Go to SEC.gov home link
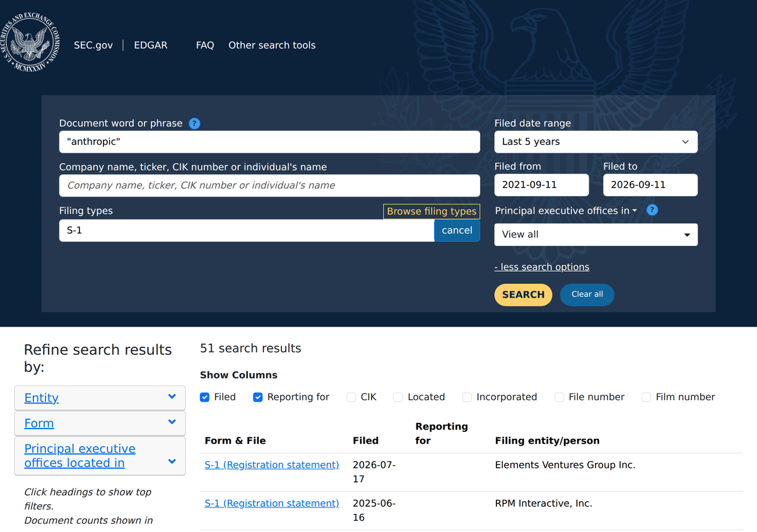This screenshot has width=757, height=532. [x=93, y=45]
